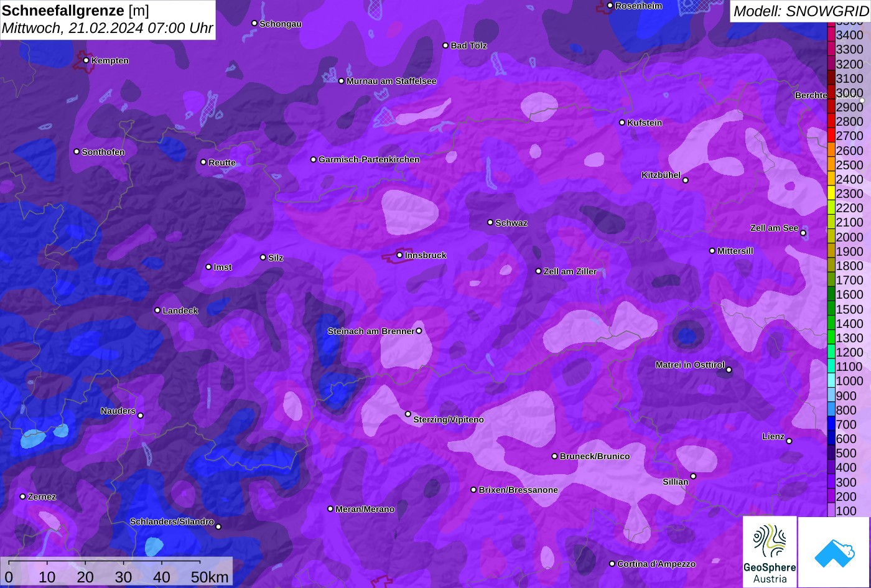
Task: Click the cyan 1000 m legend swatch
Action: [x=831, y=381]
